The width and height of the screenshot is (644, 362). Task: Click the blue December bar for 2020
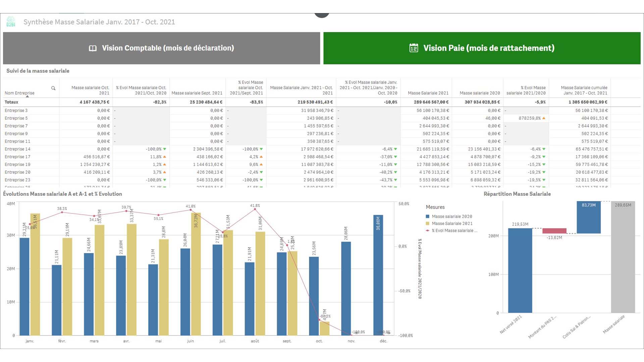[378, 275]
